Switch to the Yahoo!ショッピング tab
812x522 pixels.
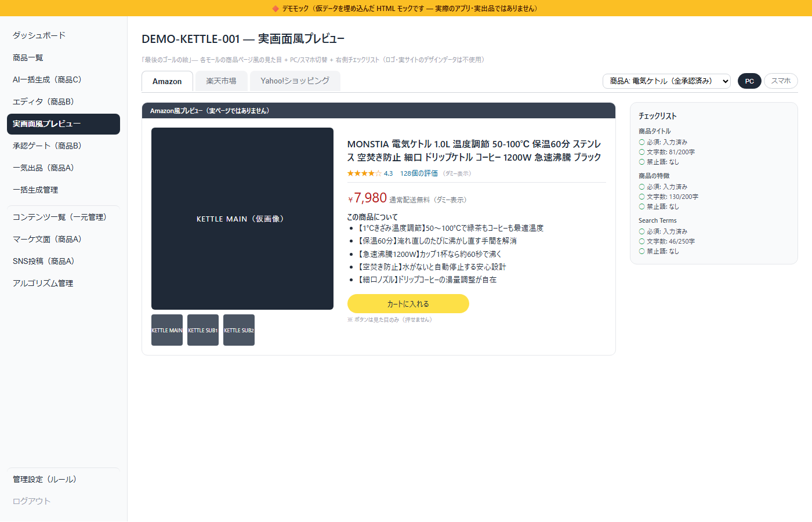(x=295, y=81)
